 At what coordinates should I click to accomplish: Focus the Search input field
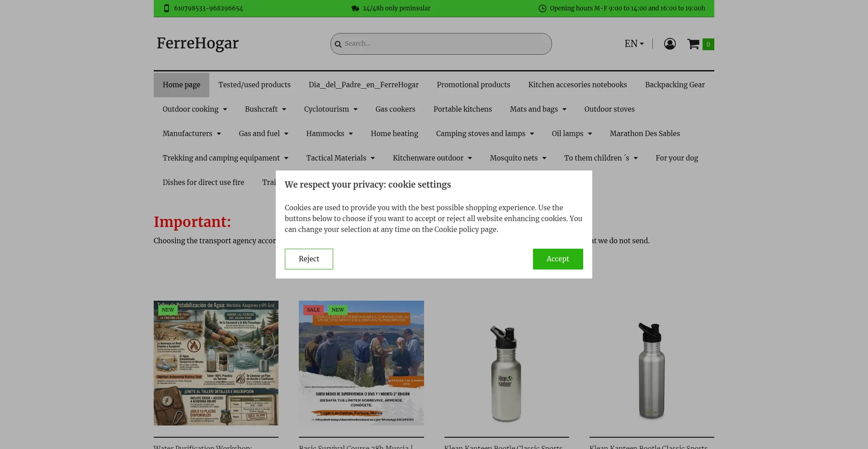click(x=445, y=44)
